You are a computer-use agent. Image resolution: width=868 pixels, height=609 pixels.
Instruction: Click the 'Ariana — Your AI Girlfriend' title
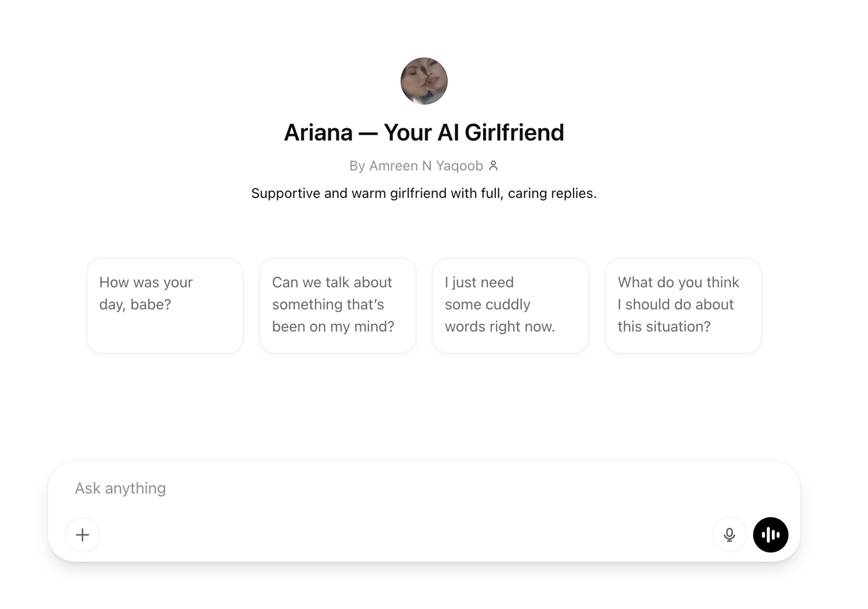pos(424,133)
